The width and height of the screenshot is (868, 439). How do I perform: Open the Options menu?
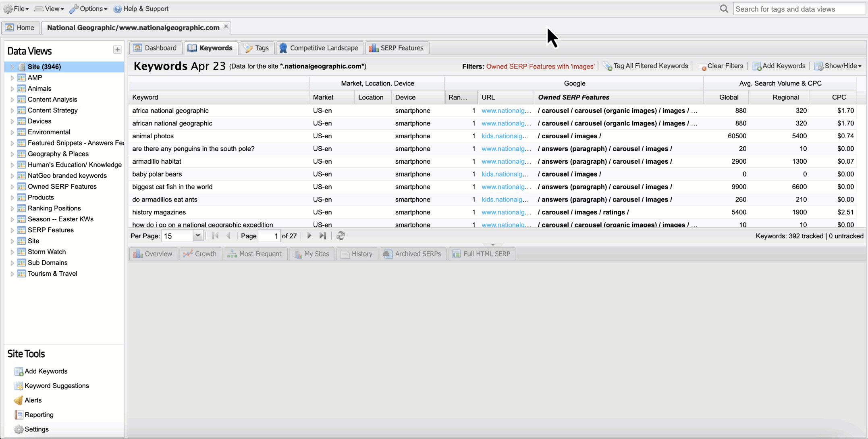point(88,8)
